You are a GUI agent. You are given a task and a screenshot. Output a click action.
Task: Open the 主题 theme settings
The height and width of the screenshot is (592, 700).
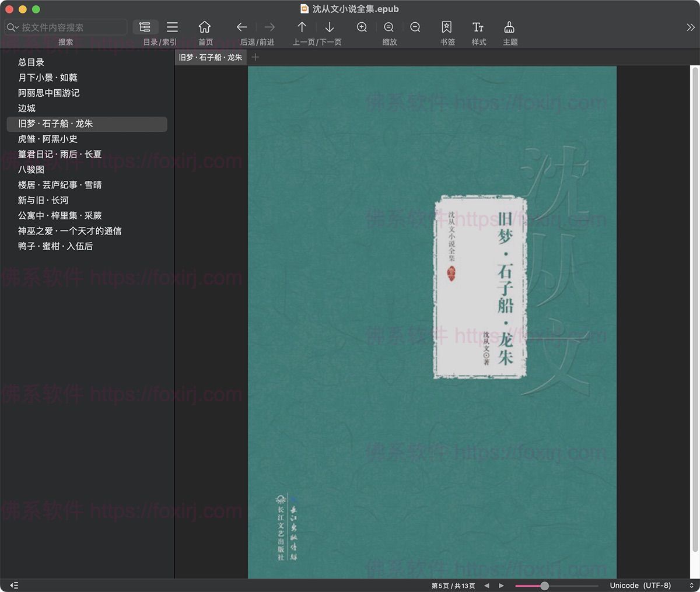pos(509,27)
